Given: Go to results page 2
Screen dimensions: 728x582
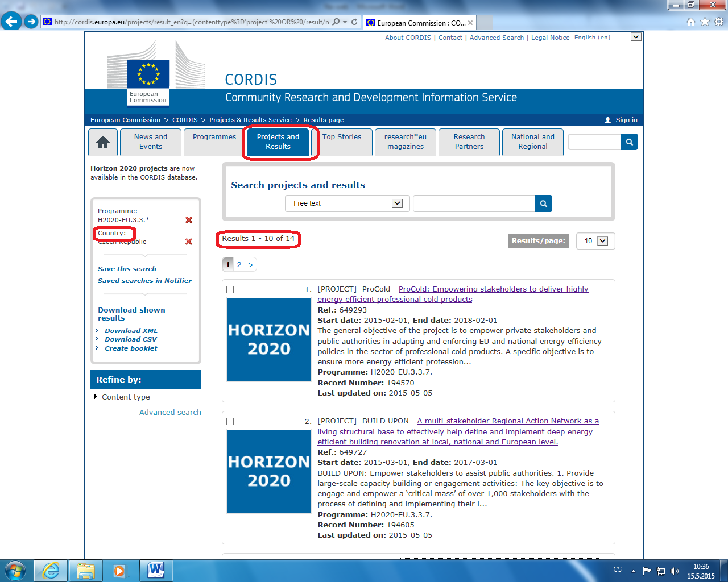Looking at the screenshot, I should point(239,265).
